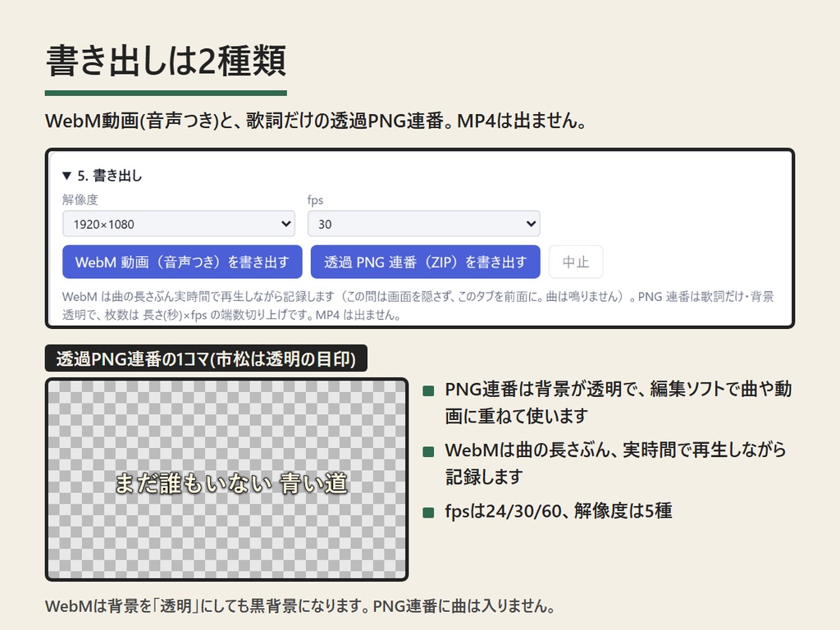This screenshot has height=630, width=840.
Task: Click 透過 PNG 連番（ZIP）を書き出す button
Action: pos(426,262)
